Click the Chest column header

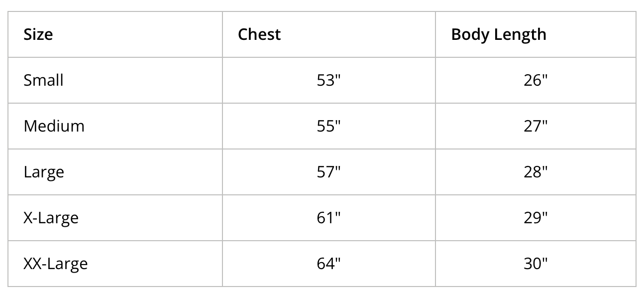pyautogui.click(x=259, y=34)
